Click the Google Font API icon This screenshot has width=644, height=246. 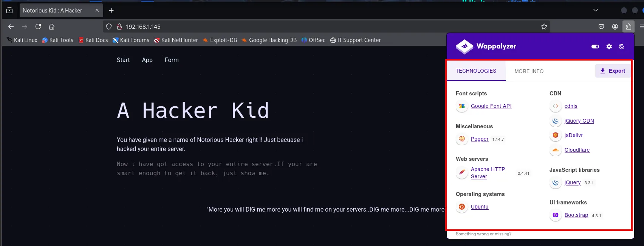click(x=461, y=106)
